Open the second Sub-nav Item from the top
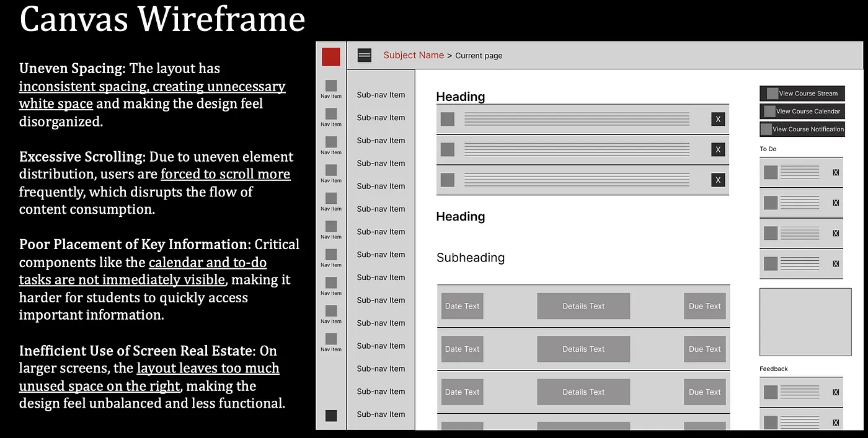Image resolution: width=868 pixels, height=438 pixels. pos(381,118)
